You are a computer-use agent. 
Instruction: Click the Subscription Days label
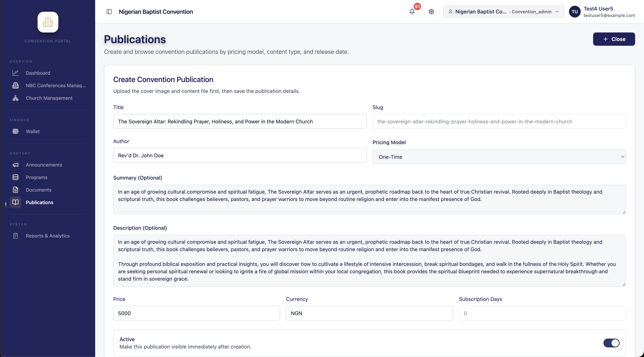tap(480, 299)
